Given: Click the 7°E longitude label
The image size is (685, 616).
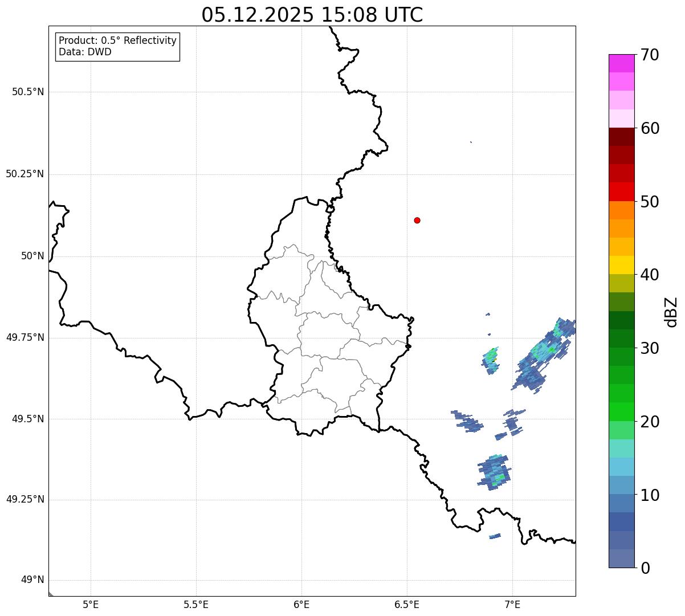Looking at the screenshot, I should pyautogui.click(x=512, y=604).
